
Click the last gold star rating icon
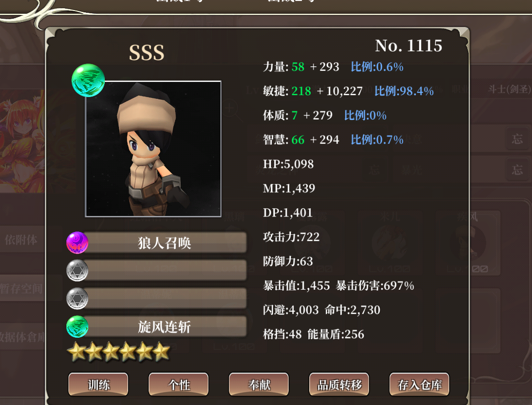(161, 352)
